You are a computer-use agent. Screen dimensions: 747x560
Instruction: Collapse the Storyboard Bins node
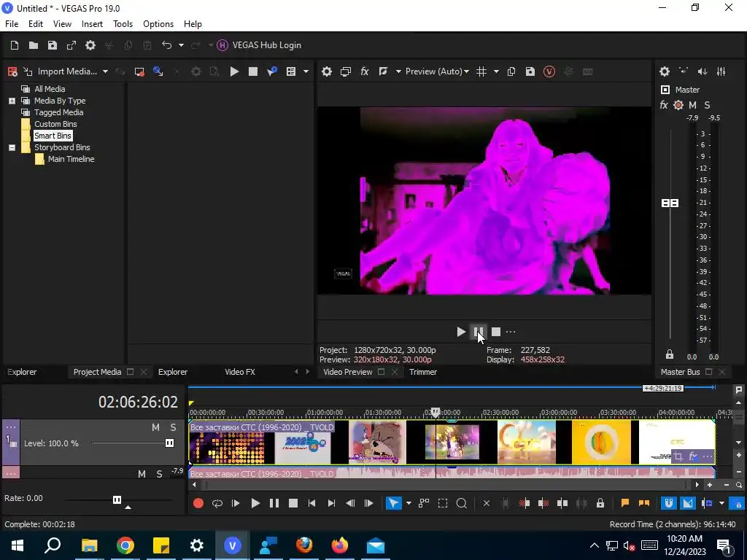tap(12, 147)
